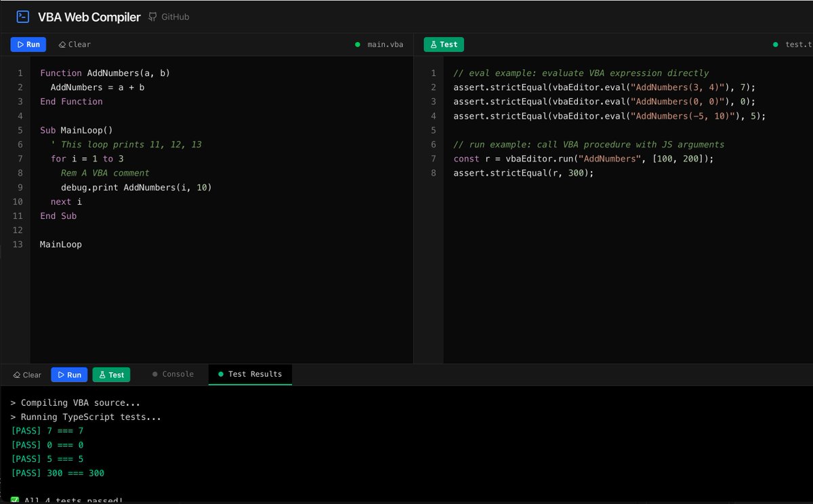Place cursor on 'Function AddNumbers(a, b)' line
This screenshot has width=813, height=504.
click(105, 73)
